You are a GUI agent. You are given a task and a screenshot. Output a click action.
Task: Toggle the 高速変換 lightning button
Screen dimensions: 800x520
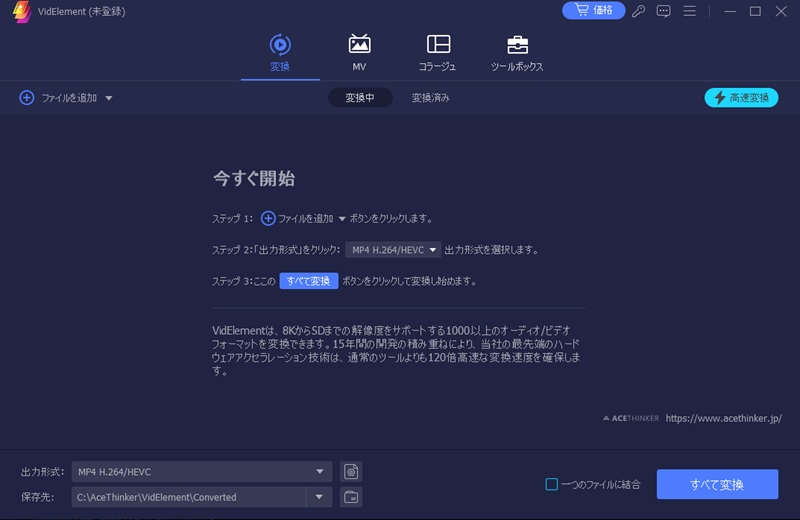coord(741,98)
